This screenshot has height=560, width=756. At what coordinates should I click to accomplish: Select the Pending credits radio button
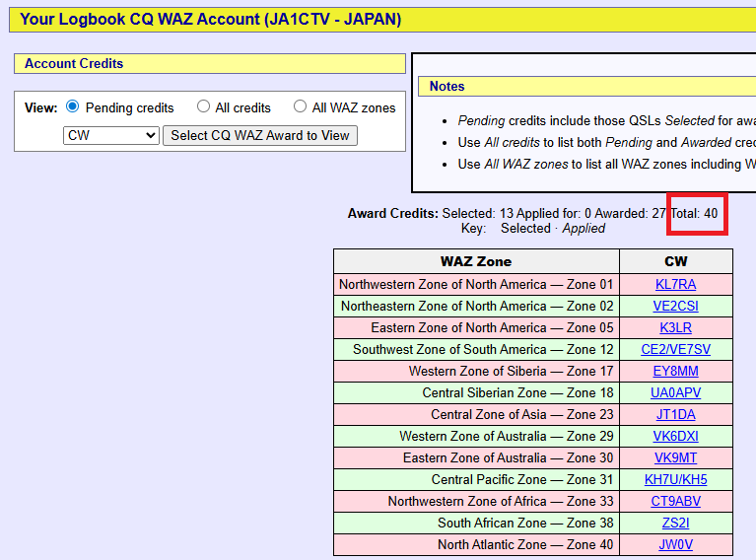(72, 107)
